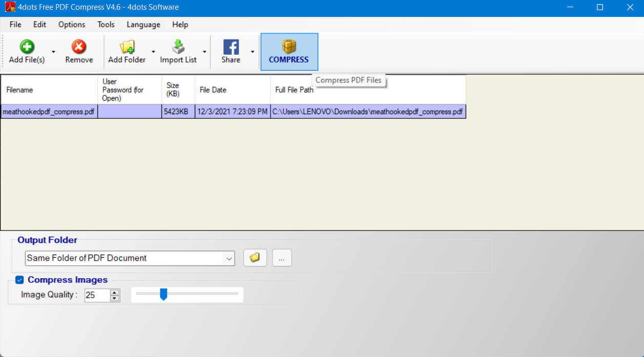Expand the Add File(s) dropdown arrow
This screenshot has width=644, height=357.
(53, 52)
